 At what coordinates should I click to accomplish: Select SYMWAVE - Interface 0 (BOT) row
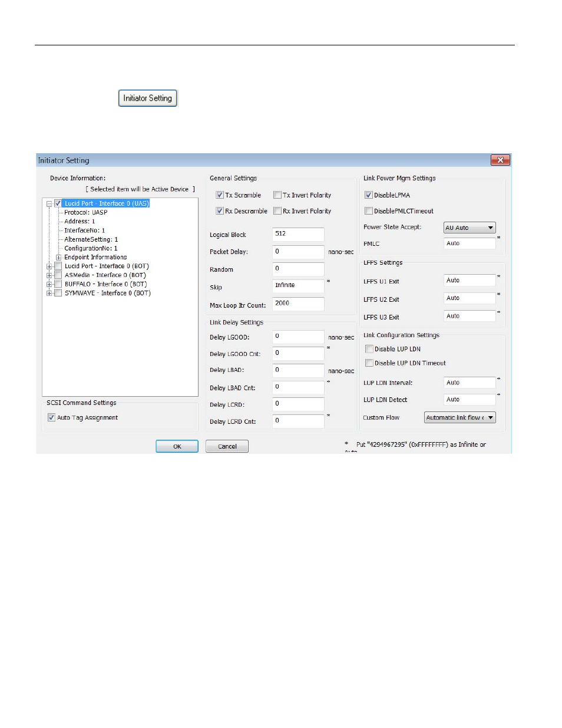click(x=108, y=293)
